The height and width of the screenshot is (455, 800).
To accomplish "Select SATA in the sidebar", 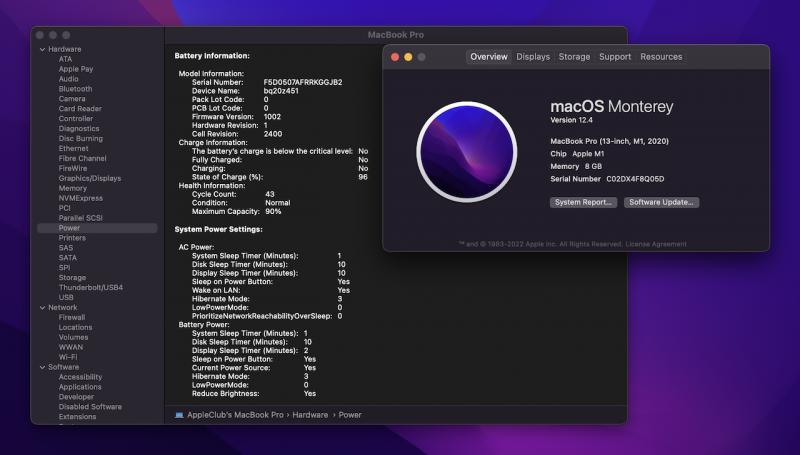I will (x=67, y=258).
